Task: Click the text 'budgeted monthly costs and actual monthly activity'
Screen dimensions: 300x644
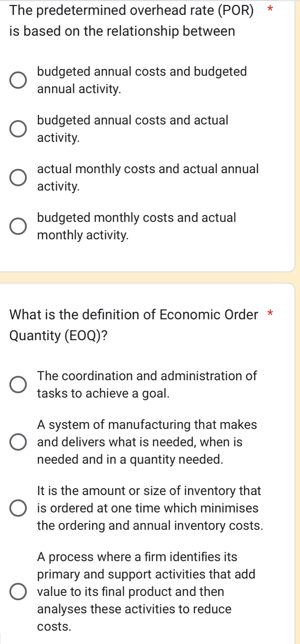Action: (136, 226)
